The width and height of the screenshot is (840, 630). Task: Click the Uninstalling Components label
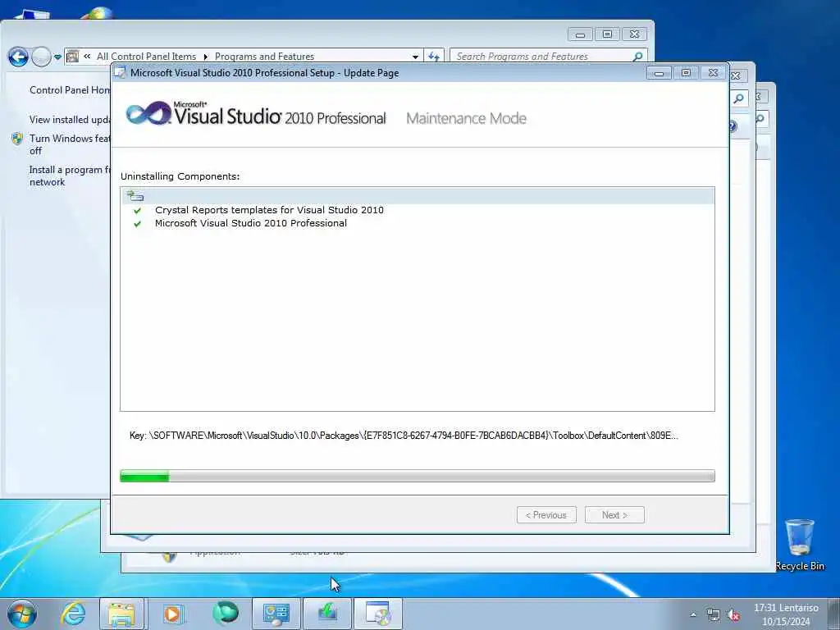[180, 176]
